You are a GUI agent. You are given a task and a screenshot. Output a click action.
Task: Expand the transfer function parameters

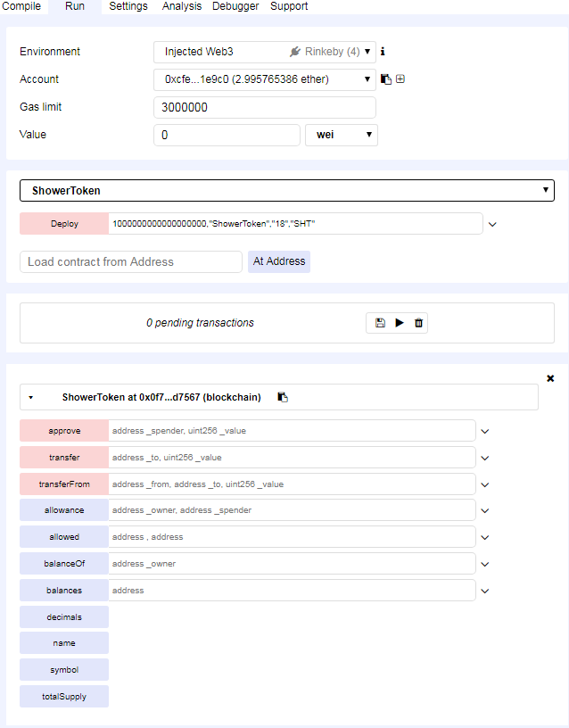[x=485, y=459]
